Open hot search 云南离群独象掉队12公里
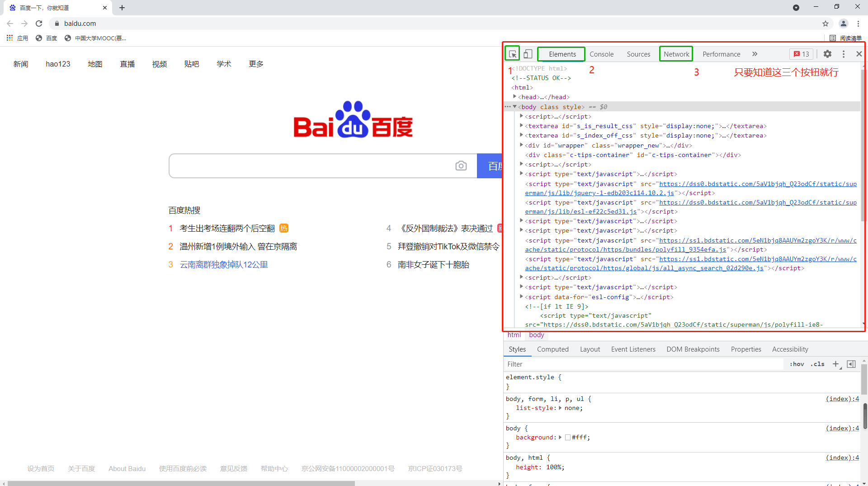868x486 pixels. [x=224, y=264]
